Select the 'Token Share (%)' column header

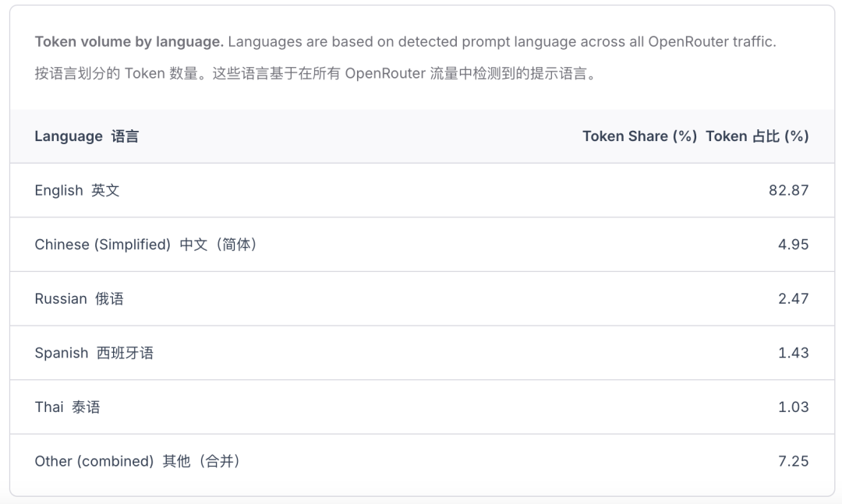tap(639, 136)
